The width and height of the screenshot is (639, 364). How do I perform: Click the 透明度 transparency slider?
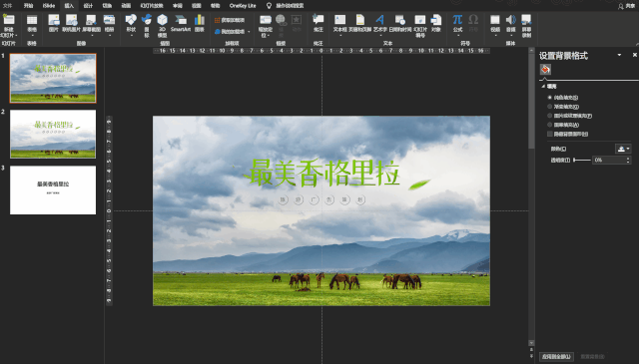pyautogui.click(x=582, y=160)
